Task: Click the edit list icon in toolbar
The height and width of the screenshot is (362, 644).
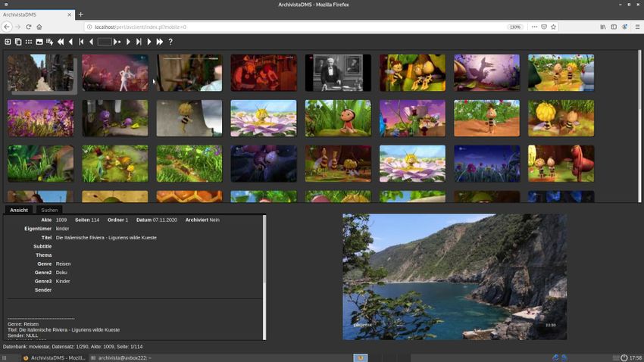Action: (x=50, y=42)
